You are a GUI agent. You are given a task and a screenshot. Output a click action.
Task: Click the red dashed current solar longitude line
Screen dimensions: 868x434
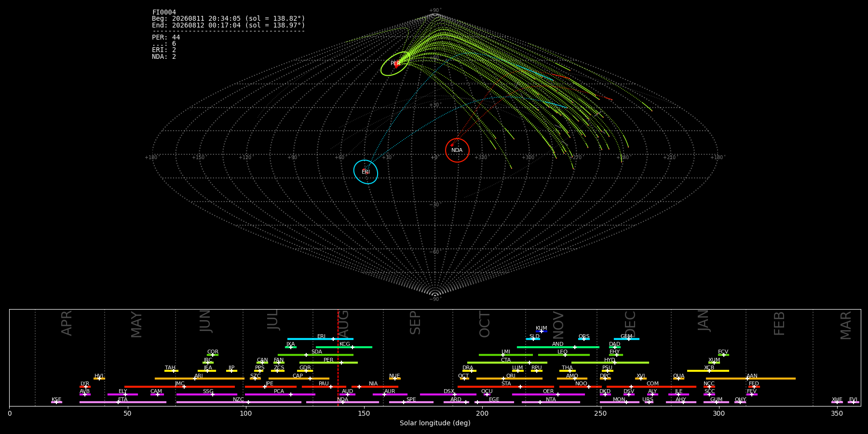pos(338,357)
